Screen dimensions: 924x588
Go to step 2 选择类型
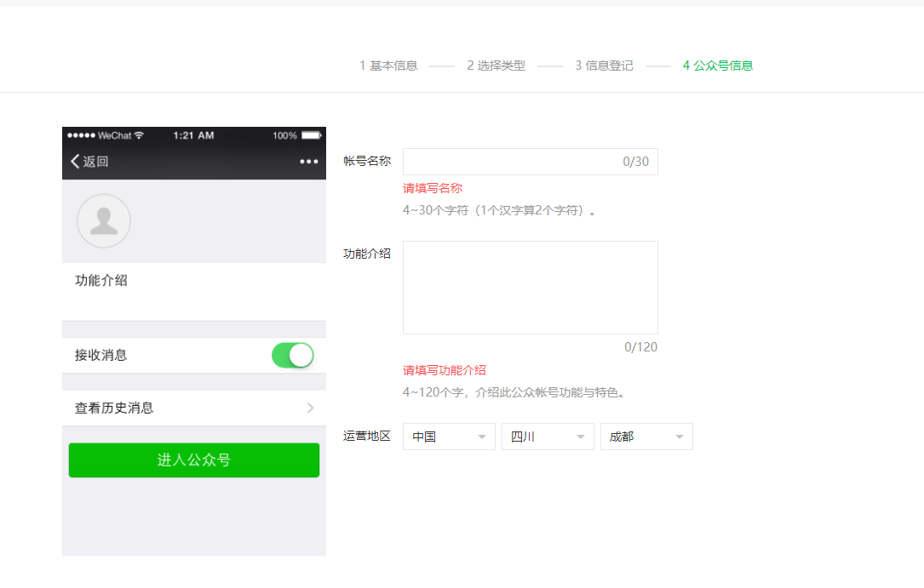[496, 66]
